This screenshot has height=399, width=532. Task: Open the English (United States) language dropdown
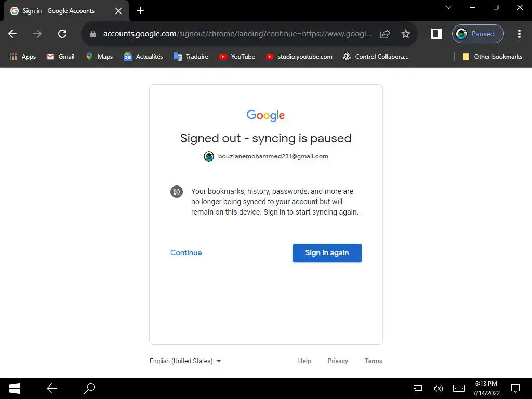point(185,361)
